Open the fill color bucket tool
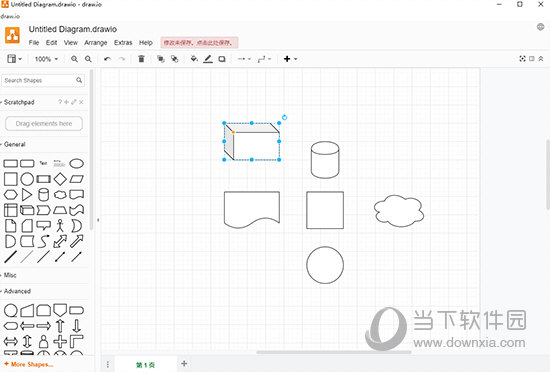The image size is (550, 372). [194, 59]
